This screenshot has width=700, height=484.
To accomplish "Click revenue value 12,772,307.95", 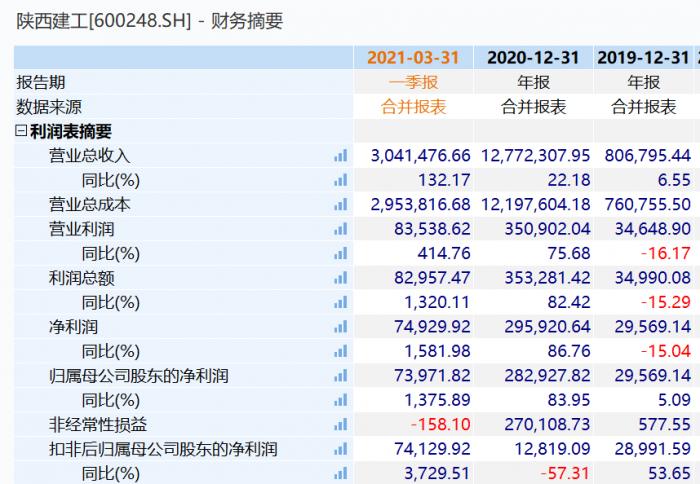I will click(536, 156).
